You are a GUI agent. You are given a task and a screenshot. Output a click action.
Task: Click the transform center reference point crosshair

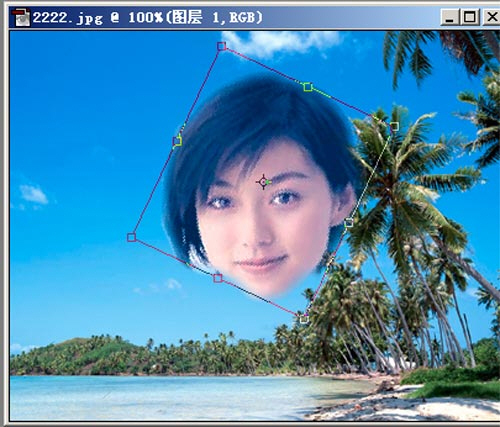click(263, 182)
